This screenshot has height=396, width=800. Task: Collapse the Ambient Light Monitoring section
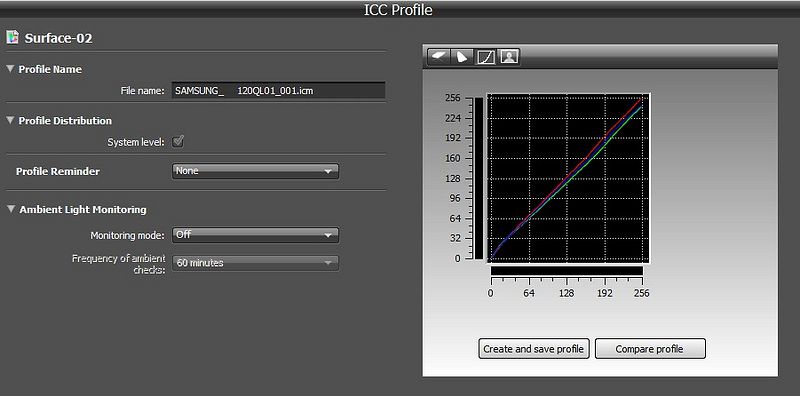click(x=10, y=209)
